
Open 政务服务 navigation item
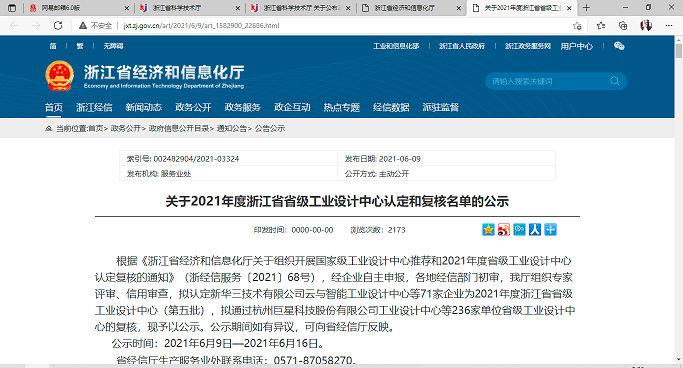coord(243,107)
